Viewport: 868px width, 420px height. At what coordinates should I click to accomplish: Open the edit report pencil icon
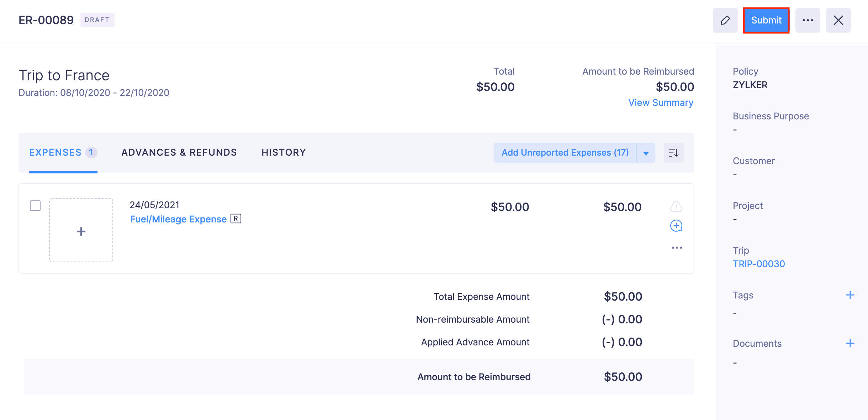click(725, 20)
